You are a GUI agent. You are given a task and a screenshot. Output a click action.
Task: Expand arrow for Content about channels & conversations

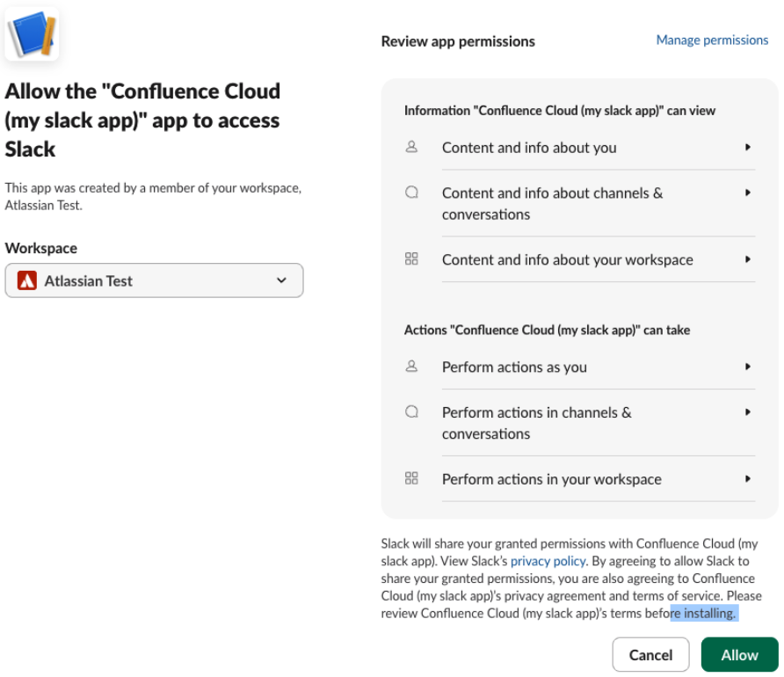[748, 193]
